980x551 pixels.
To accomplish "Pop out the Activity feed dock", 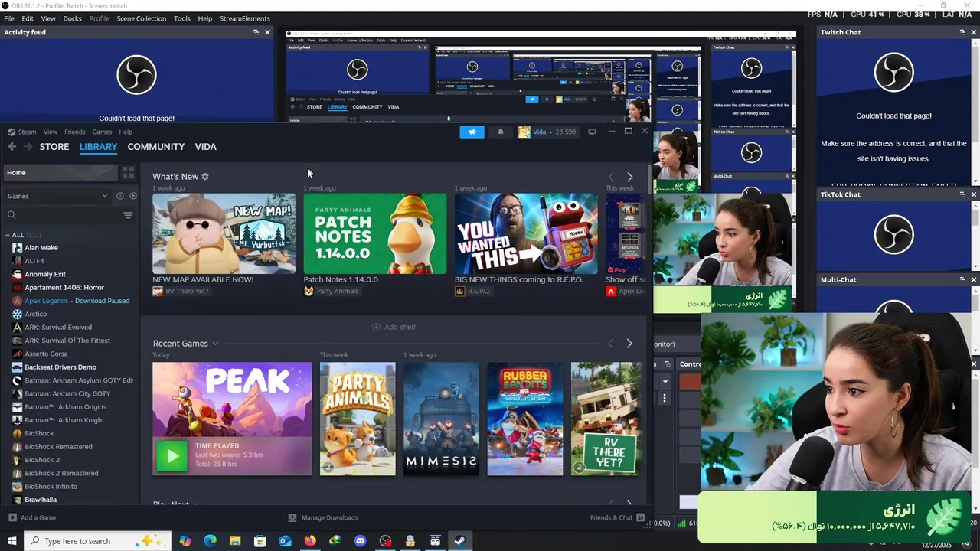I will pyautogui.click(x=256, y=32).
